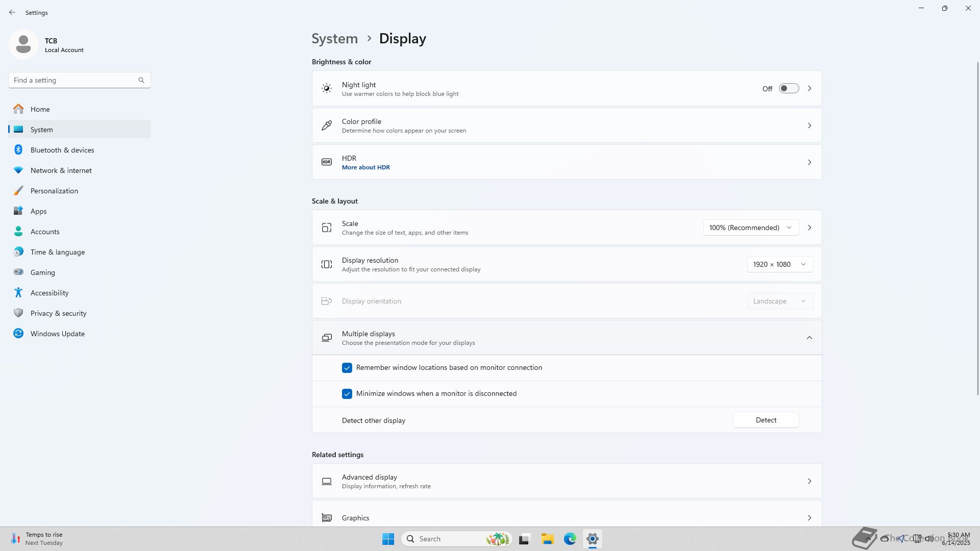Viewport: 980px width, 551px height.
Task: Click the Windows Update sync icon
Action: pos(18,334)
